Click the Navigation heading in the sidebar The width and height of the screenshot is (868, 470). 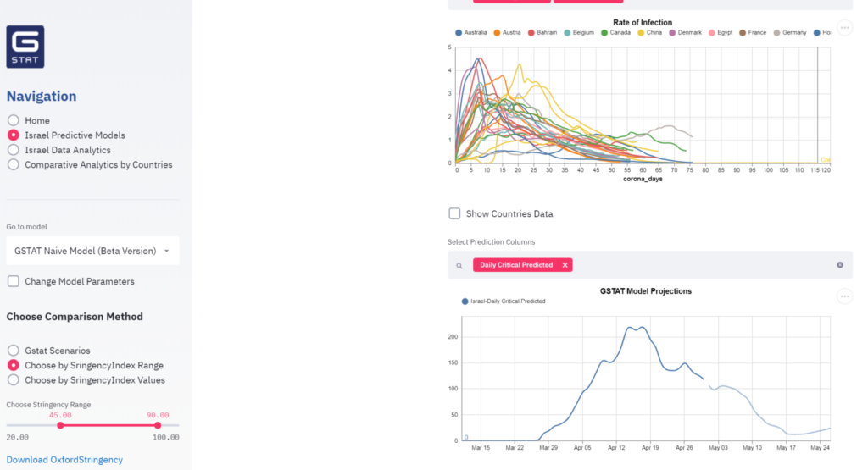(42, 97)
